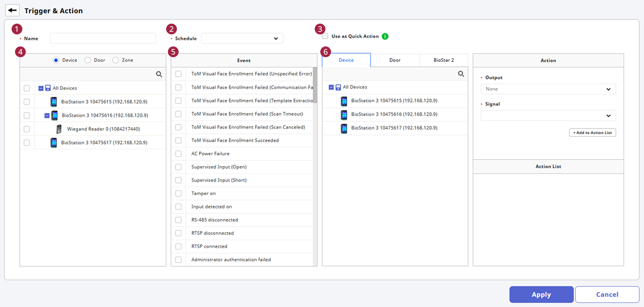Click the Apply button
The height and width of the screenshot is (307, 644).
[541, 295]
